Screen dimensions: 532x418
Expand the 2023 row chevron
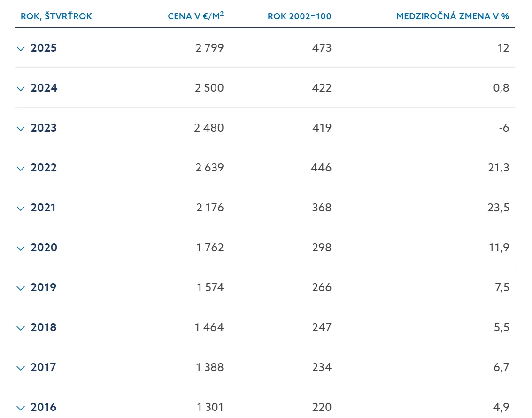20,128
